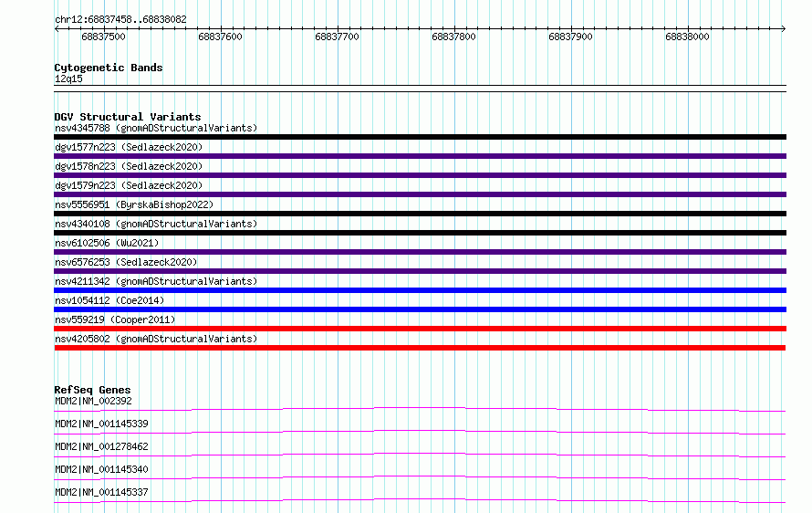Select the black bar under nsv4345788
The height and width of the screenshot is (513, 812).
tap(420, 137)
